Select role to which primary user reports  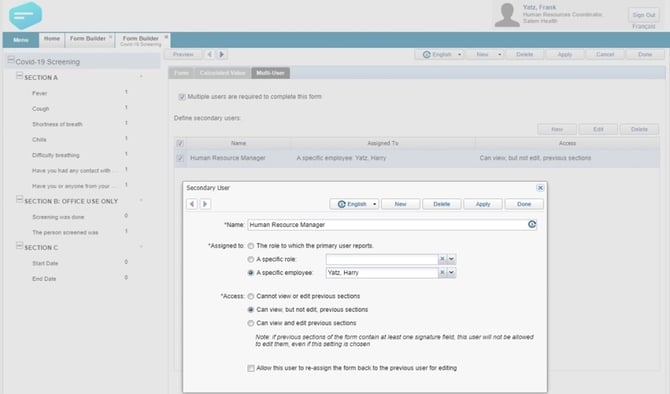point(251,246)
